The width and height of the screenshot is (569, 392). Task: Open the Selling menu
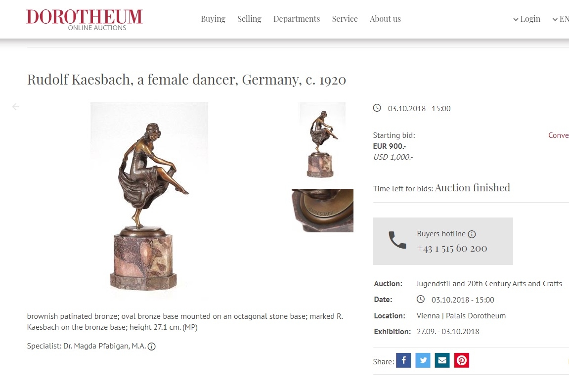[x=249, y=19]
